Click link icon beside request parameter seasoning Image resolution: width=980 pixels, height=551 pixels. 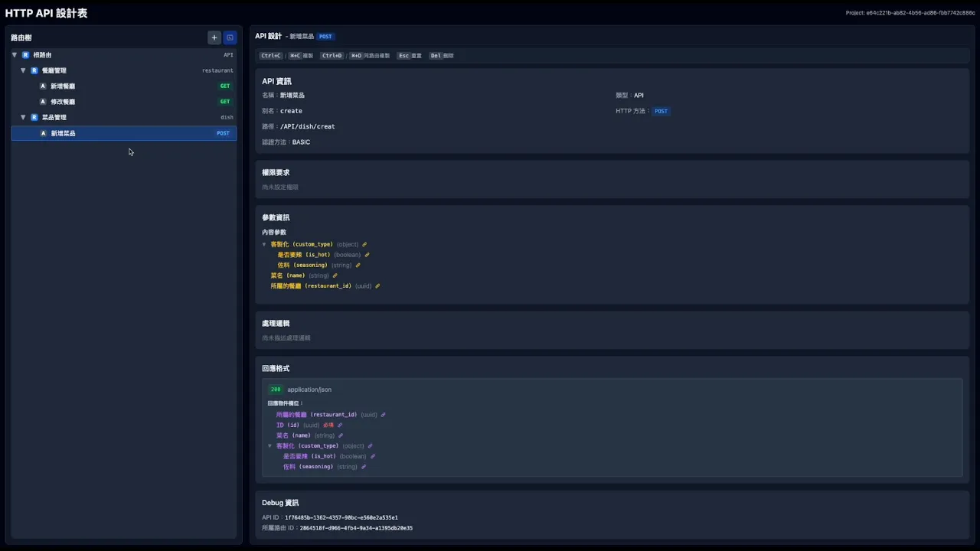tap(358, 266)
